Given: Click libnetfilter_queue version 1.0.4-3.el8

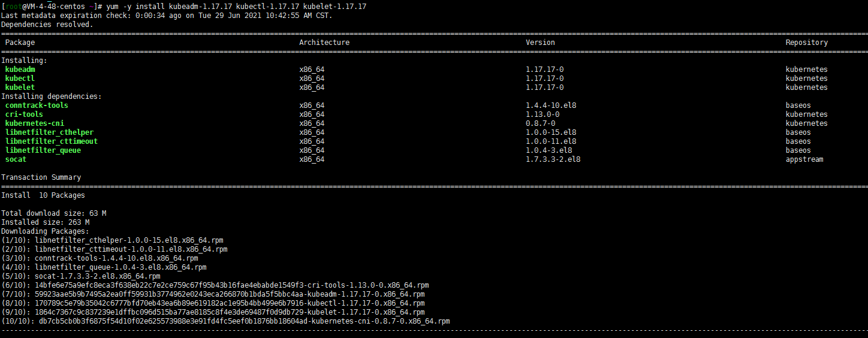Looking at the screenshot, I should point(548,150).
